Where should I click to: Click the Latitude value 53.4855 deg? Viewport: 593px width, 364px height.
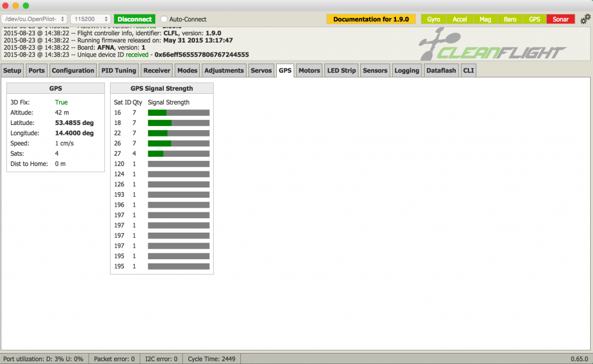[x=74, y=123]
